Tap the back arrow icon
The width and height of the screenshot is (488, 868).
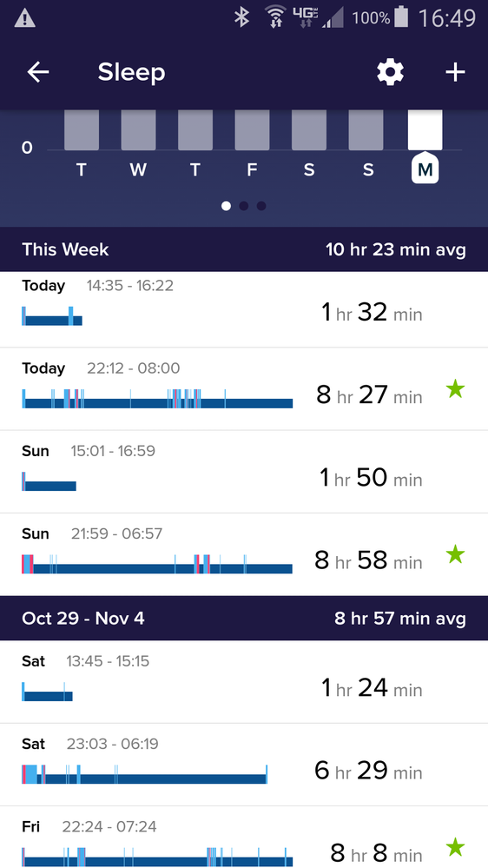38,72
